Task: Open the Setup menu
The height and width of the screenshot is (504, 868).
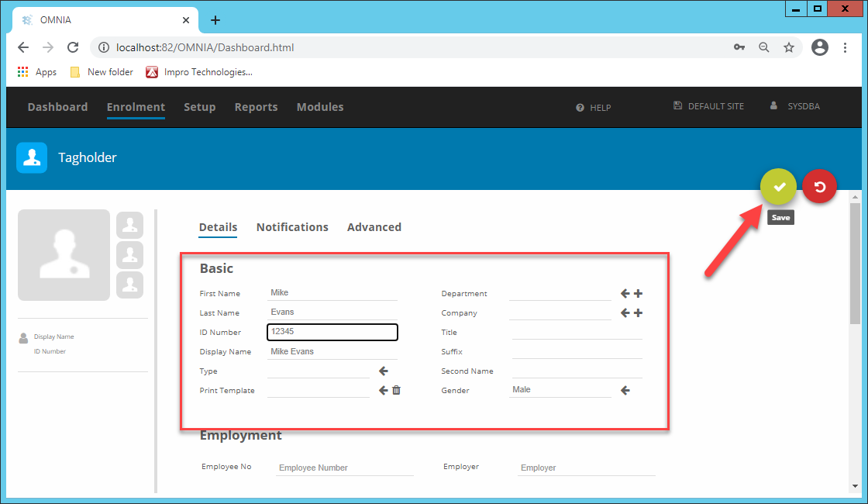Action: click(200, 107)
